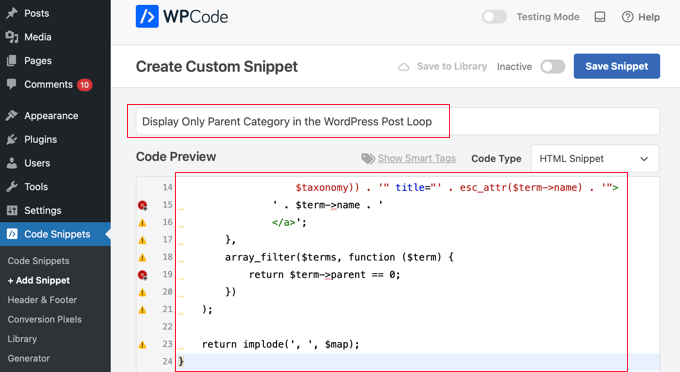Image resolution: width=680 pixels, height=372 pixels.
Task: Click the Show Smart Tags link
Action: click(x=417, y=159)
